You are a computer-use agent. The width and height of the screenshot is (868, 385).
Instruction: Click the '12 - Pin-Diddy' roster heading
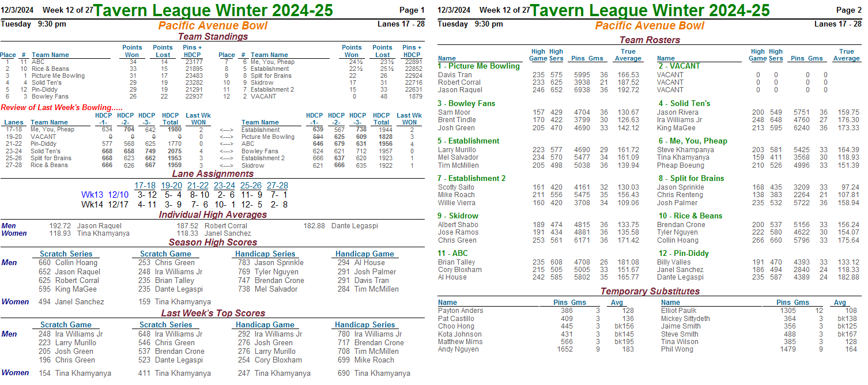click(x=684, y=253)
